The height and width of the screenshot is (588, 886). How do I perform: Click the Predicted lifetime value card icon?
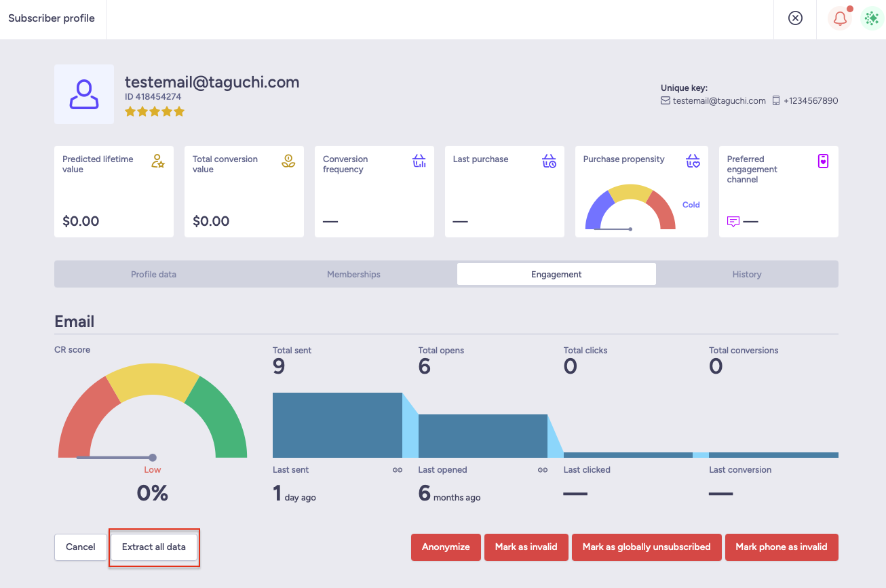point(158,161)
